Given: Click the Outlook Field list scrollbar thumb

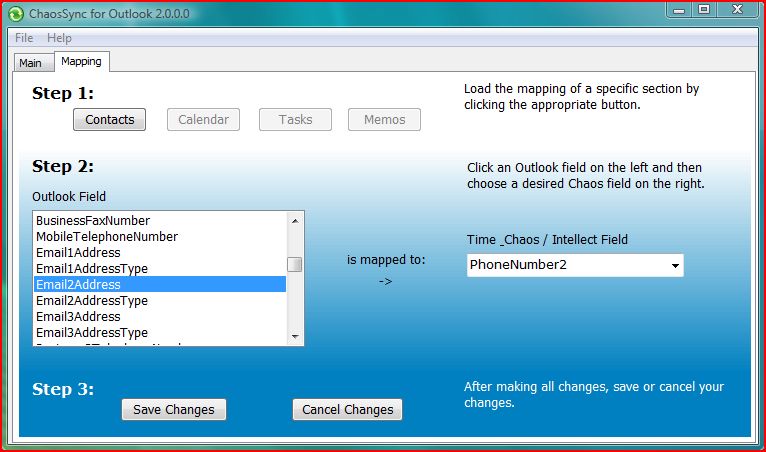Looking at the screenshot, I should 295,264.
